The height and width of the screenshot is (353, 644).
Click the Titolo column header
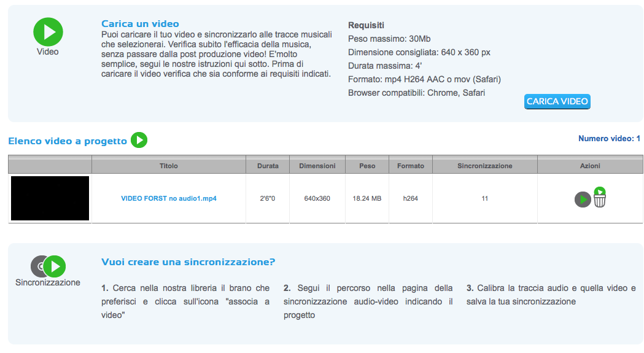(169, 166)
